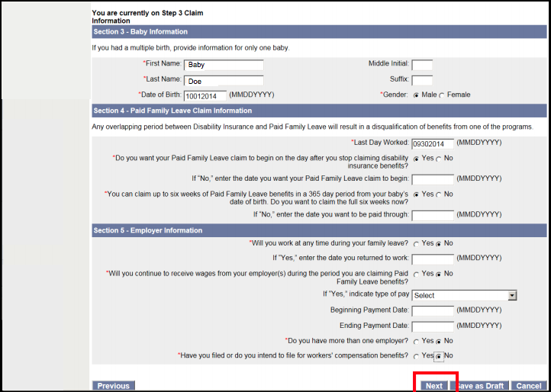Select Yes for more than one employer
Screen dimensions: 551x392
416,341
